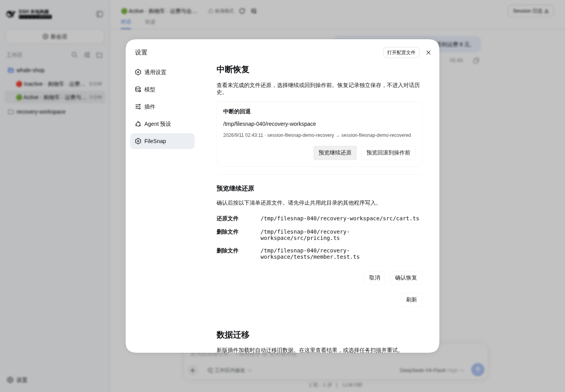
Task: Toggle the sidebar collapse icon in main window
Action: click(x=100, y=14)
